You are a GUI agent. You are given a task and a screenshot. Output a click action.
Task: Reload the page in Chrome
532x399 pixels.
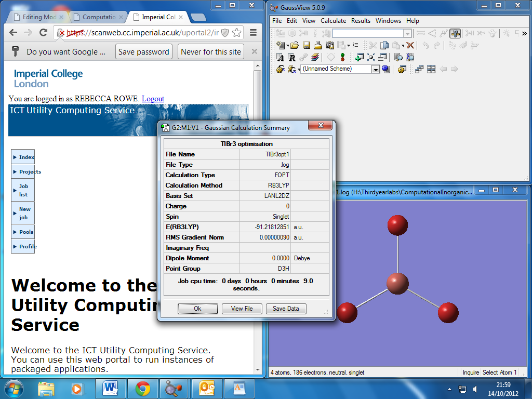43,33
